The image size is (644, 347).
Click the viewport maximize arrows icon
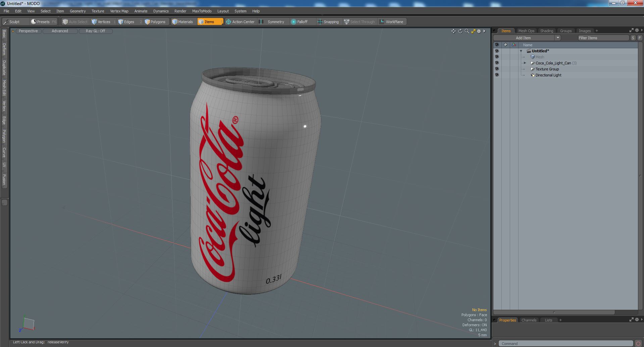pyautogui.click(x=473, y=31)
